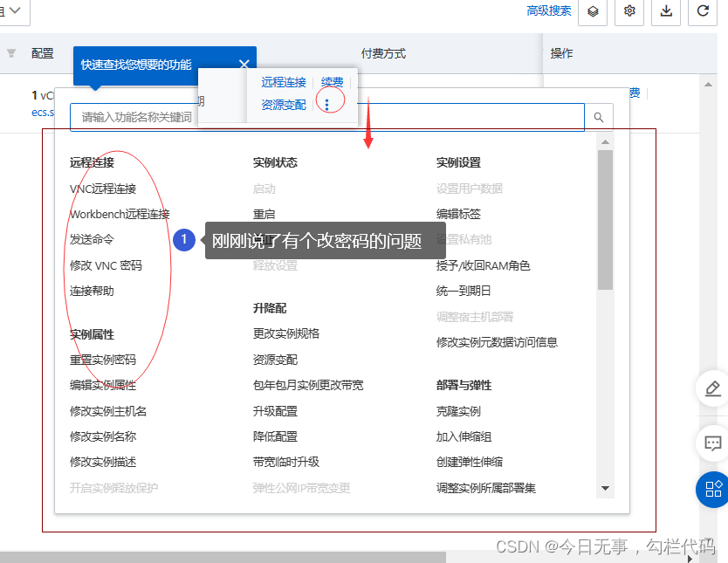Click the 操作 column header
This screenshot has width=728, height=563.
pos(561,53)
